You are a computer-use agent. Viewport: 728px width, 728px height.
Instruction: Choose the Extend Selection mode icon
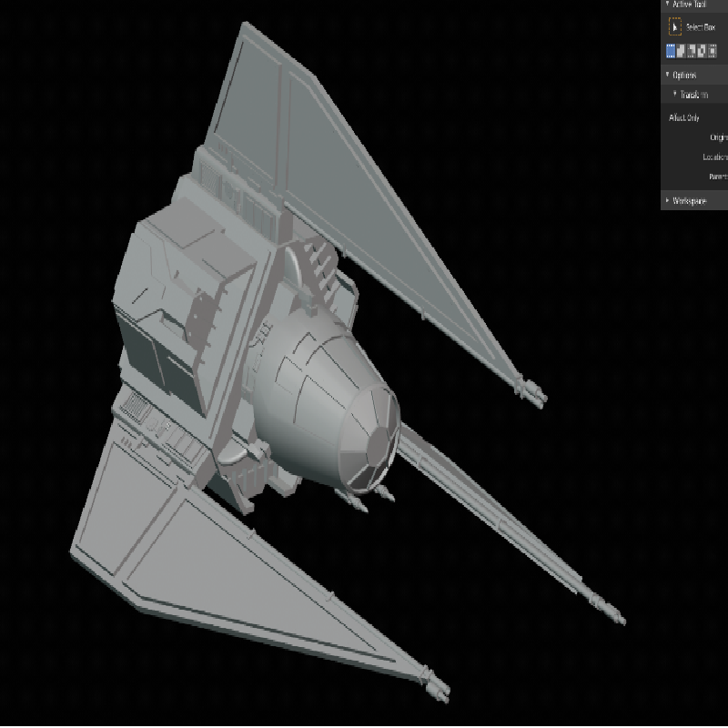coord(681,51)
